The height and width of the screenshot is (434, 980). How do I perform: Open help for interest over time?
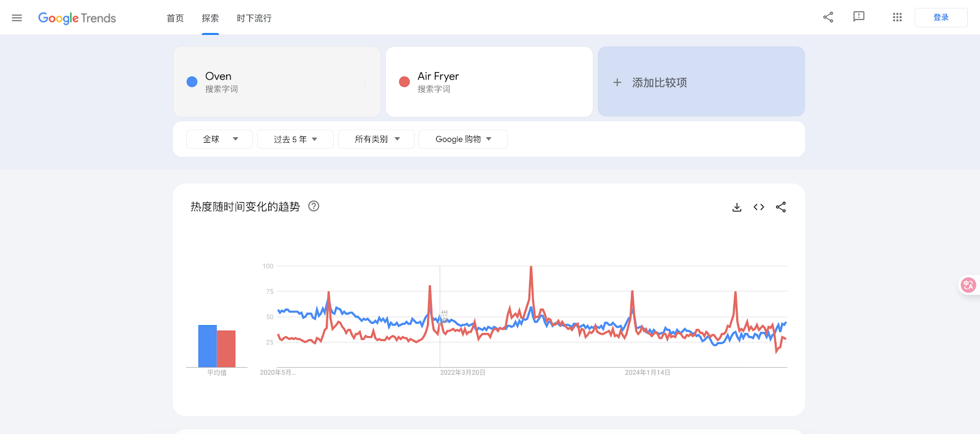(x=314, y=206)
